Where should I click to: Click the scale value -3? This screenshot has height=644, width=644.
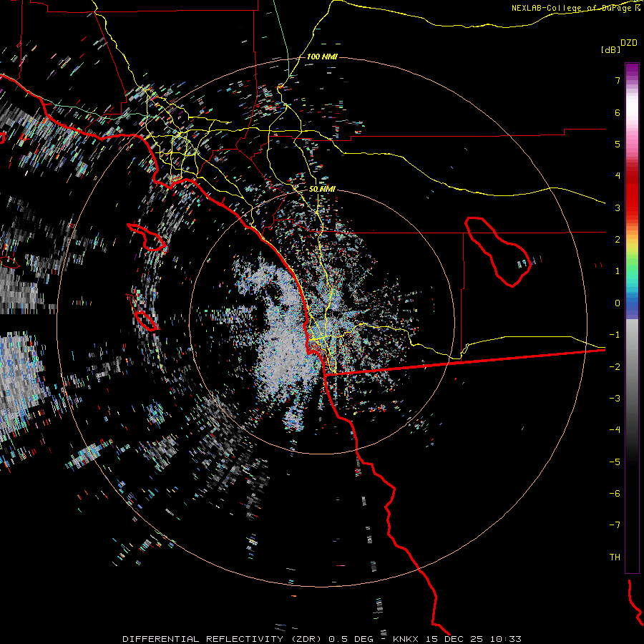615,399
